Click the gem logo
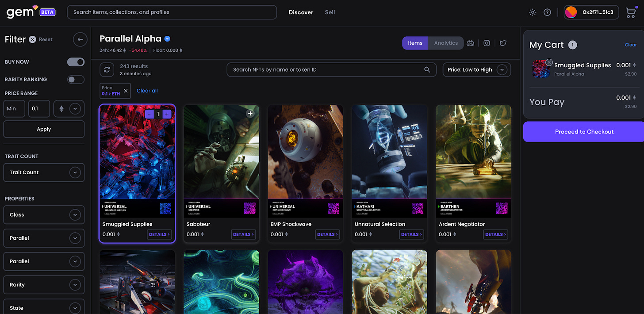 (20, 12)
